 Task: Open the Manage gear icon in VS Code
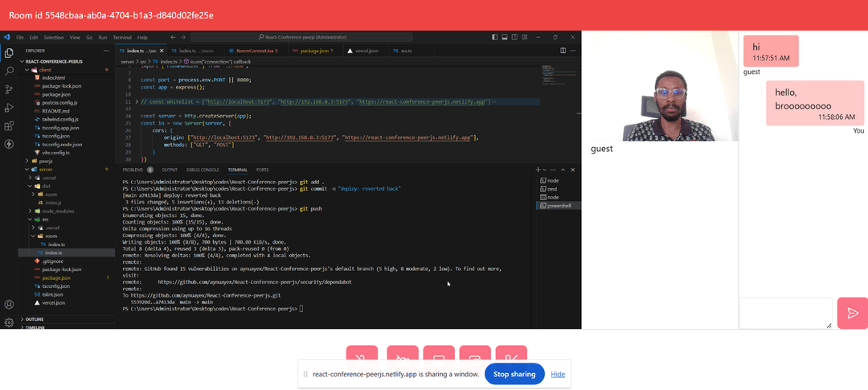(x=9, y=322)
